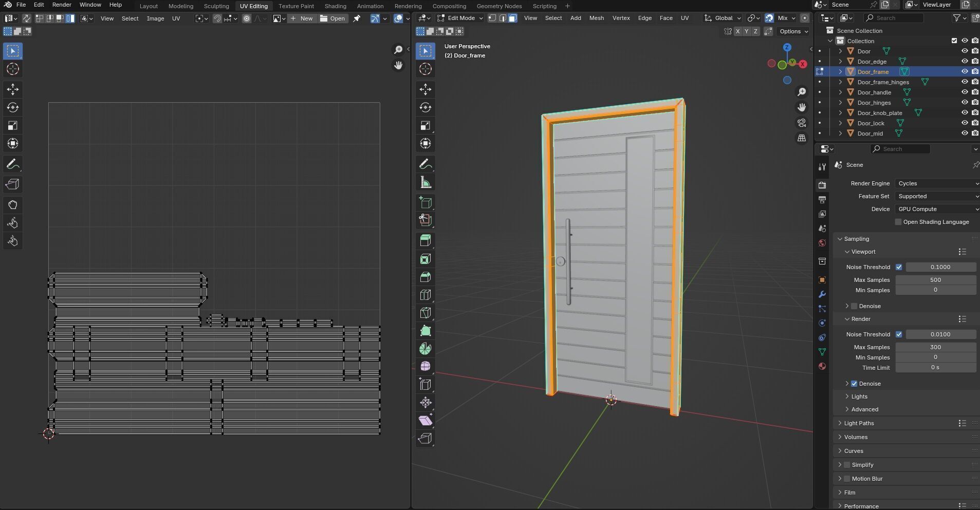The height and width of the screenshot is (510, 980).
Task: Enable Open Shading Language checkbox
Action: tap(898, 222)
